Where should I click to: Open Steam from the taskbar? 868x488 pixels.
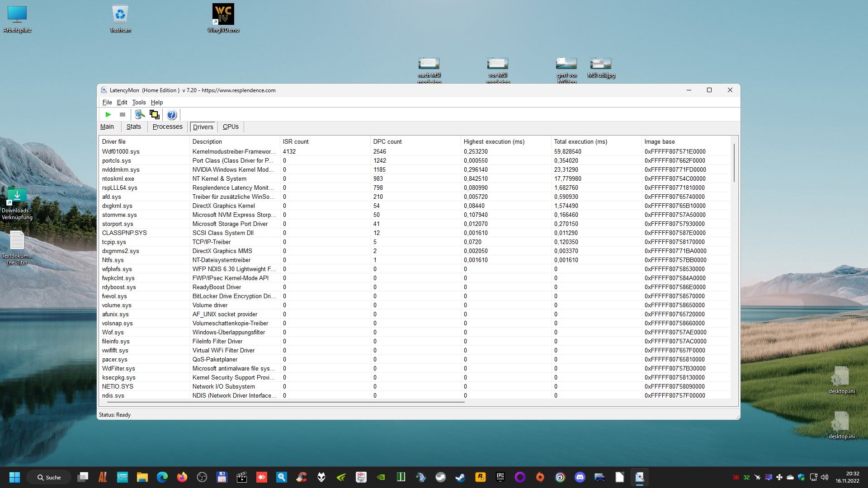point(461,477)
